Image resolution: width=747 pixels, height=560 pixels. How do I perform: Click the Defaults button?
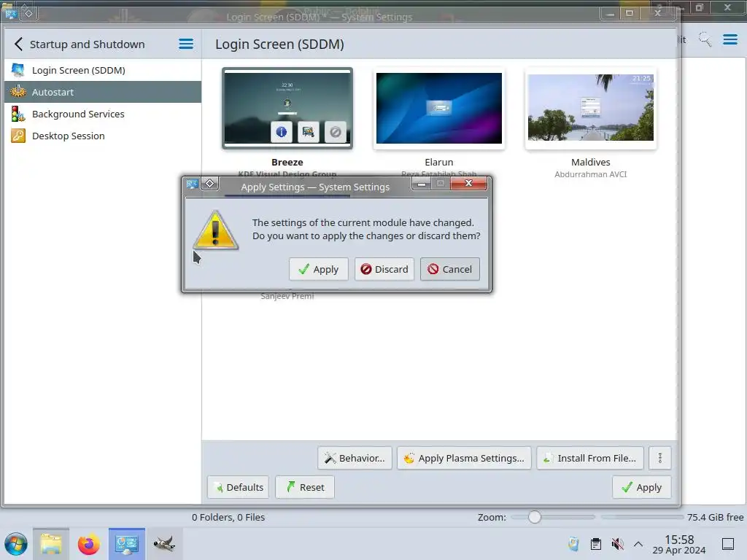pyautogui.click(x=239, y=487)
